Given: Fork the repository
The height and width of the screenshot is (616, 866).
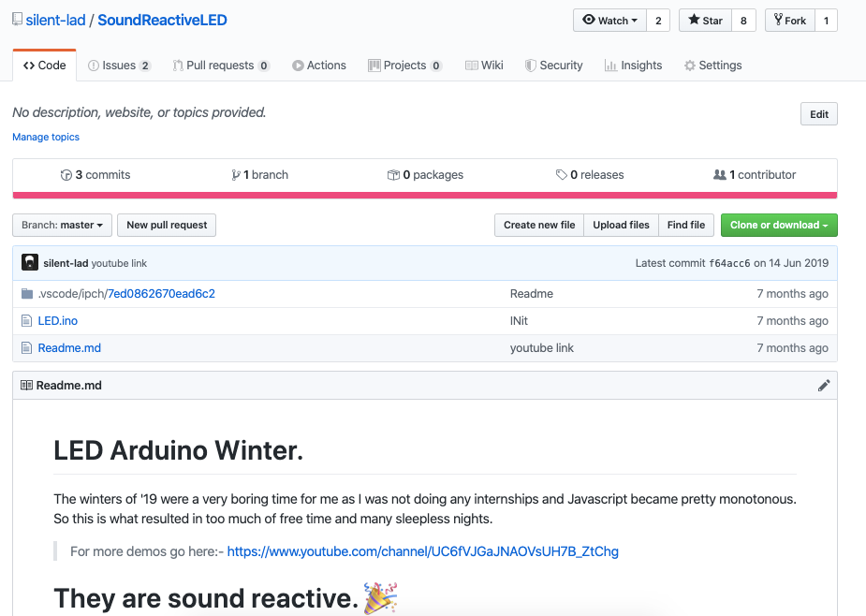Looking at the screenshot, I should point(790,21).
